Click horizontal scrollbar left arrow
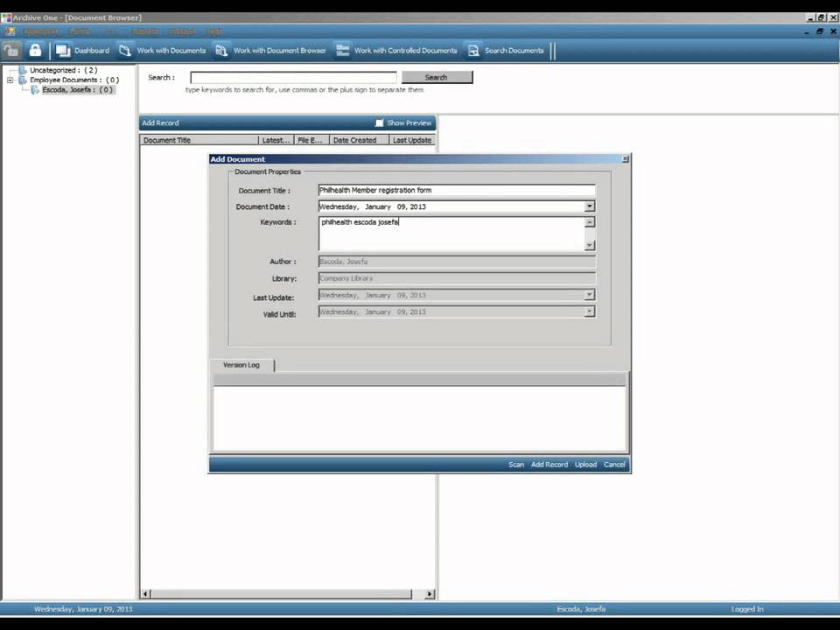The width and height of the screenshot is (840, 630). point(146,593)
